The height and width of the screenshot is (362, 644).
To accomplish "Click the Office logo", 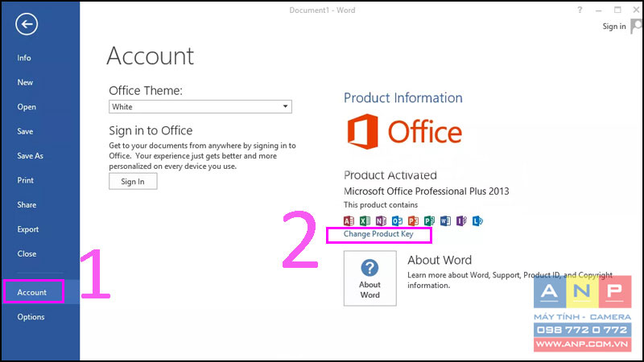I will 405,132.
